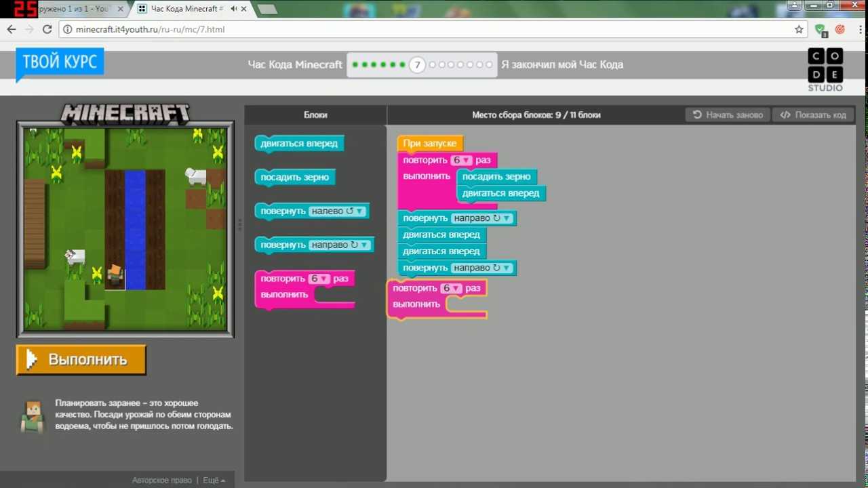View site info icon in address bar
The image size is (868, 488).
click(x=66, y=29)
